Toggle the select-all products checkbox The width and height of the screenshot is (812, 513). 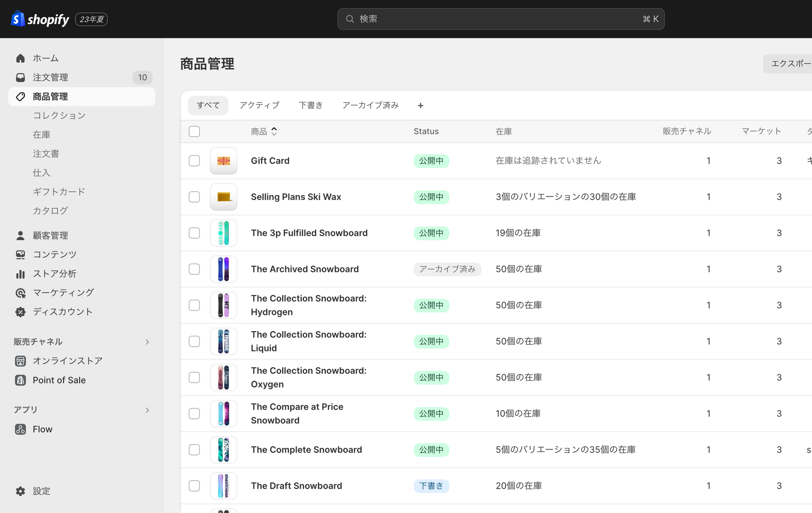coord(194,131)
